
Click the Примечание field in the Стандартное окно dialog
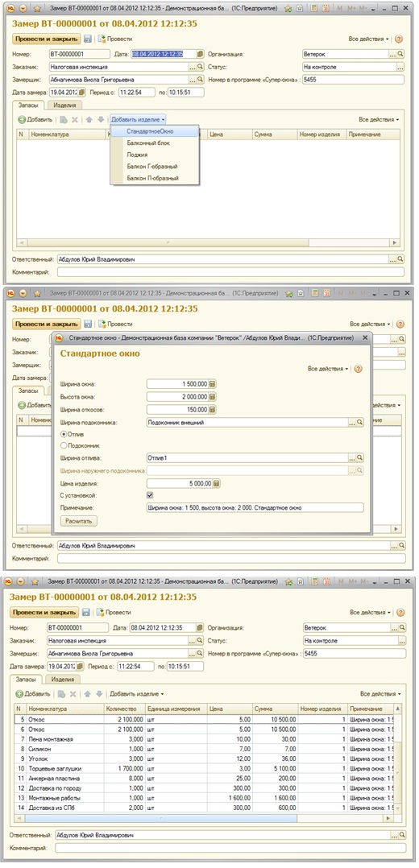(x=255, y=507)
